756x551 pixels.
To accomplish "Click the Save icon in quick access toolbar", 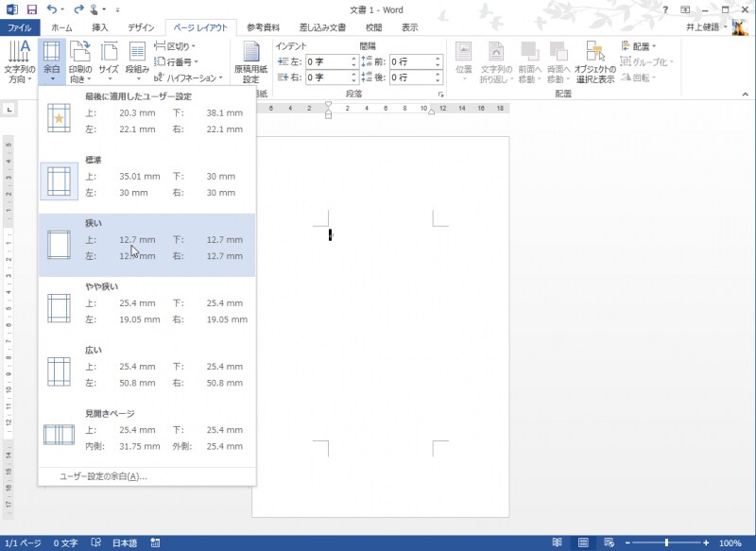I will click(31, 9).
